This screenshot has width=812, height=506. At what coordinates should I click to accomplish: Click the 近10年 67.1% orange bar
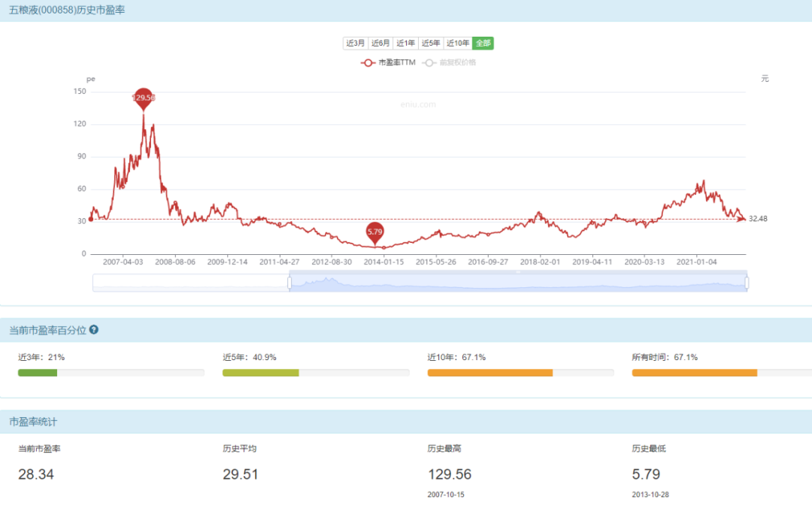490,372
